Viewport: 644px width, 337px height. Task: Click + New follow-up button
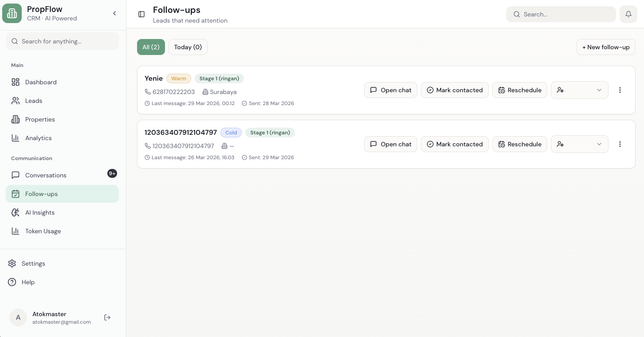(606, 47)
